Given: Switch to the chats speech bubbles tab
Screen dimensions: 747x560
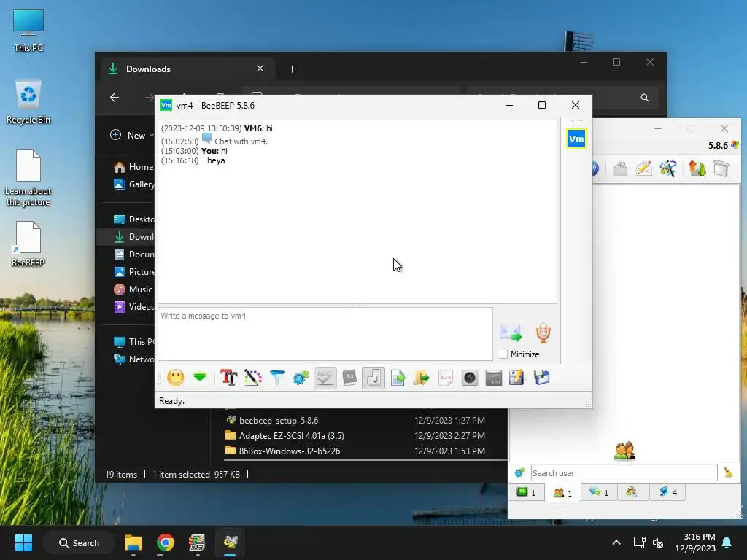Looking at the screenshot, I should (x=599, y=492).
